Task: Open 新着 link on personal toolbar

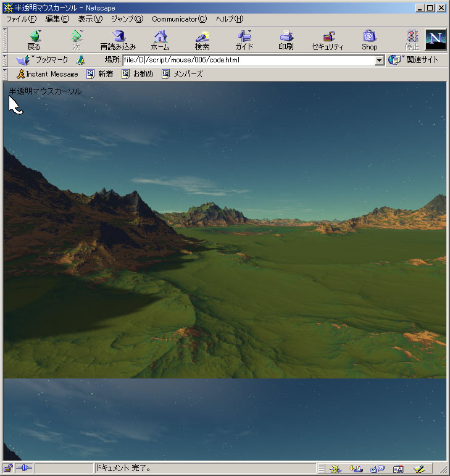Action: tap(100, 74)
